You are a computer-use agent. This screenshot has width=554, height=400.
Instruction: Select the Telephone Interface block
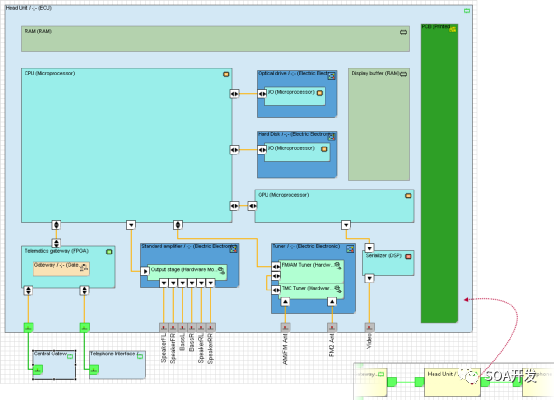[117, 365]
